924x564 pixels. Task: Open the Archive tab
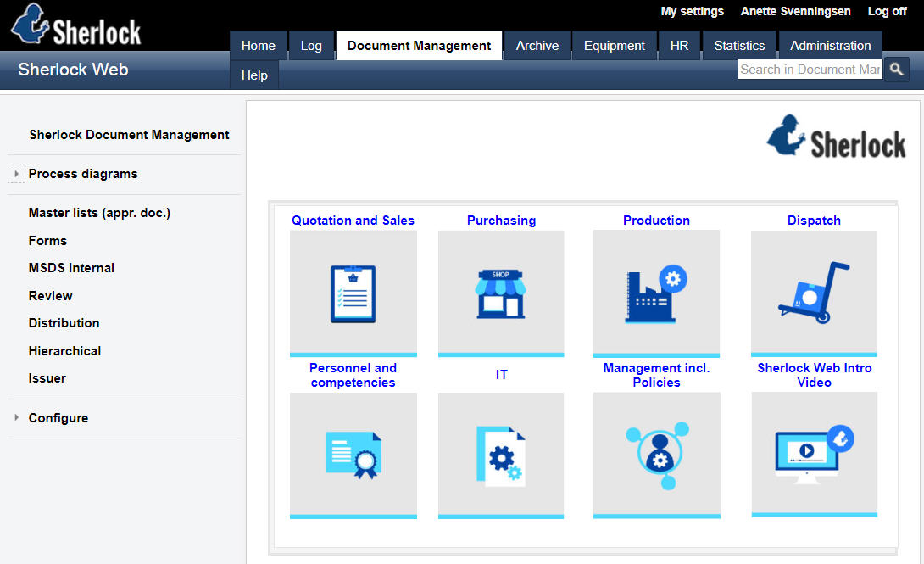[x=537, y=46]
